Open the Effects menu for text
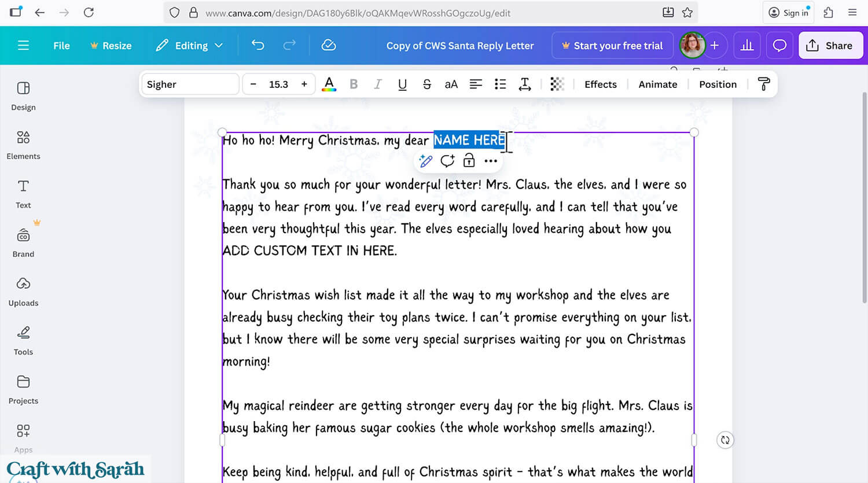 pyautogui.click(x=600, y=84)
